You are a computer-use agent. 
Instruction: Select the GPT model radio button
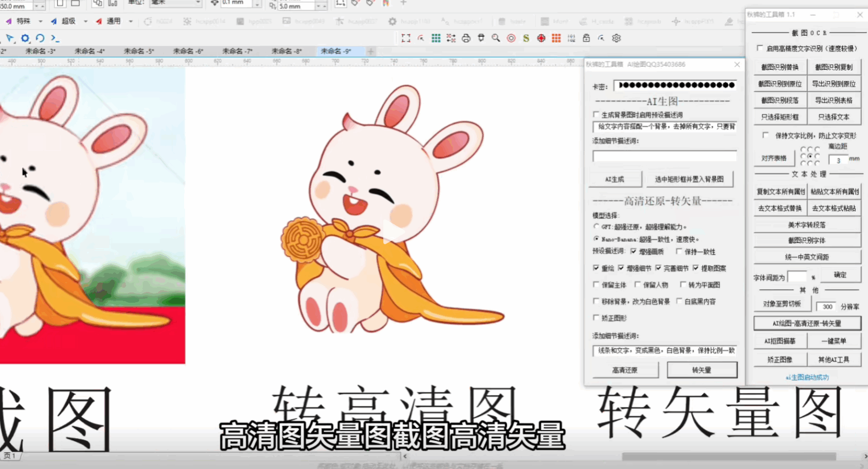(x=597, y=227)
